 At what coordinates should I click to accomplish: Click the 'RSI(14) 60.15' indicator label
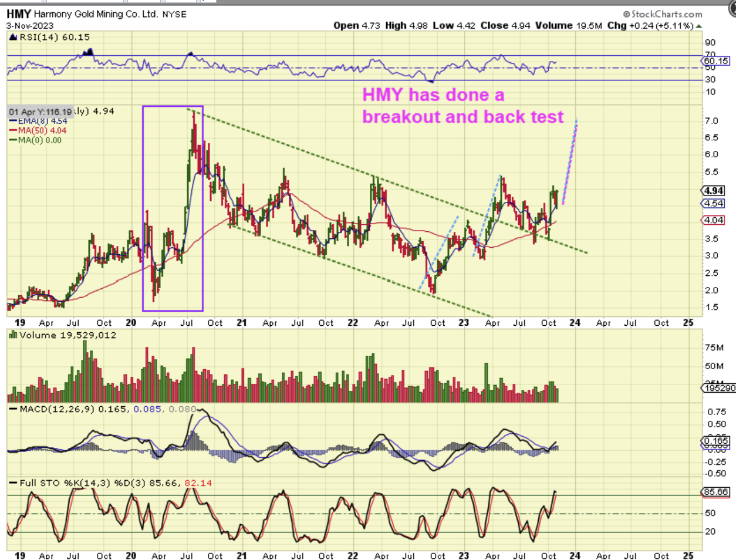(55, 37)
